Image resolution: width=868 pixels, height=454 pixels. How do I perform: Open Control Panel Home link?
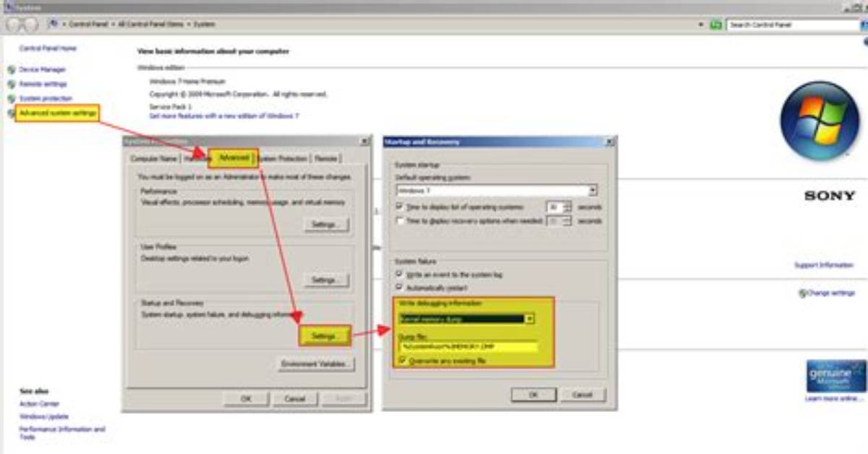tap(48, 49)
